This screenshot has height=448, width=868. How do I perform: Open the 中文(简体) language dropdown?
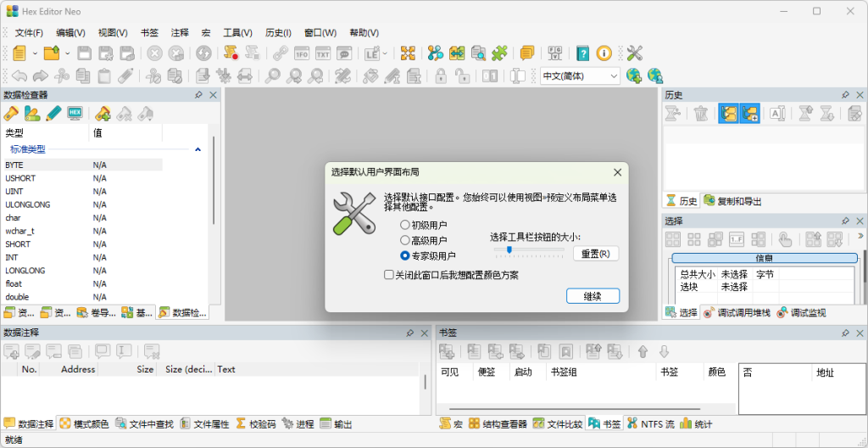580,76
